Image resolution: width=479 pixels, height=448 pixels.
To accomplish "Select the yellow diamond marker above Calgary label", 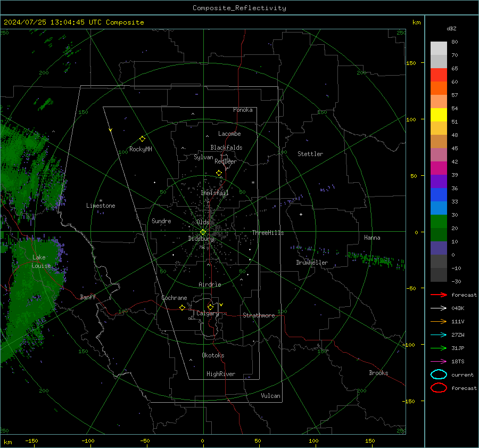I will pyautogui.click(x=210, y=307).
